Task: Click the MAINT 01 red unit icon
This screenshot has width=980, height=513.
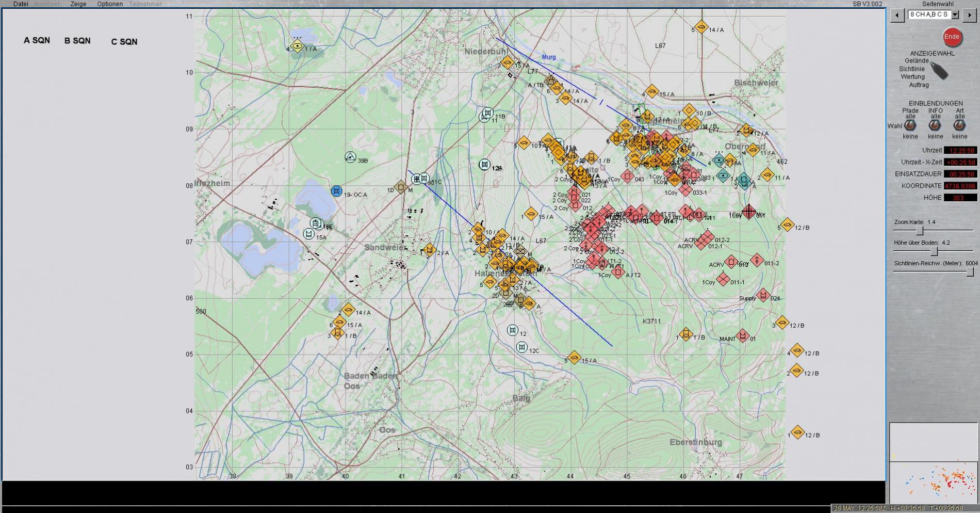Action: click(742, 336)
